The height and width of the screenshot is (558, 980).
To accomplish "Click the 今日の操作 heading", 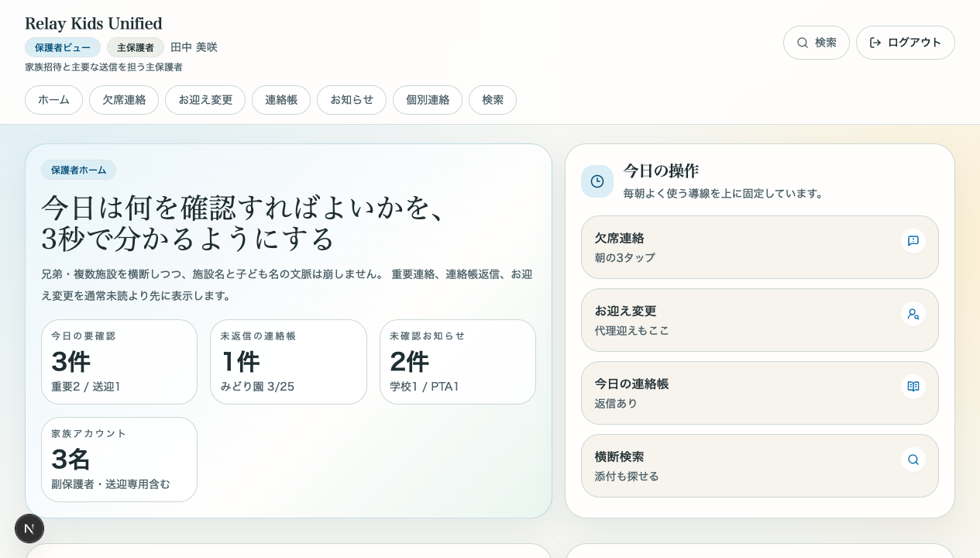I will (661, 170).
